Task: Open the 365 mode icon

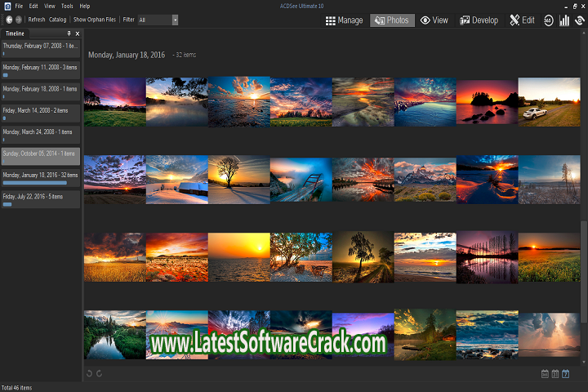Action: coord(548,20)
